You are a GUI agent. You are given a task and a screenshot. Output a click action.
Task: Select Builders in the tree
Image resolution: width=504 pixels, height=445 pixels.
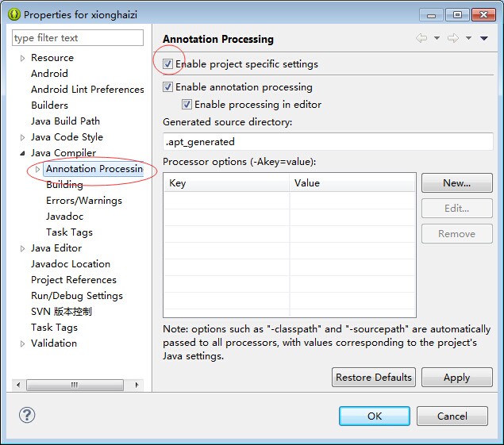click(49, 105)
